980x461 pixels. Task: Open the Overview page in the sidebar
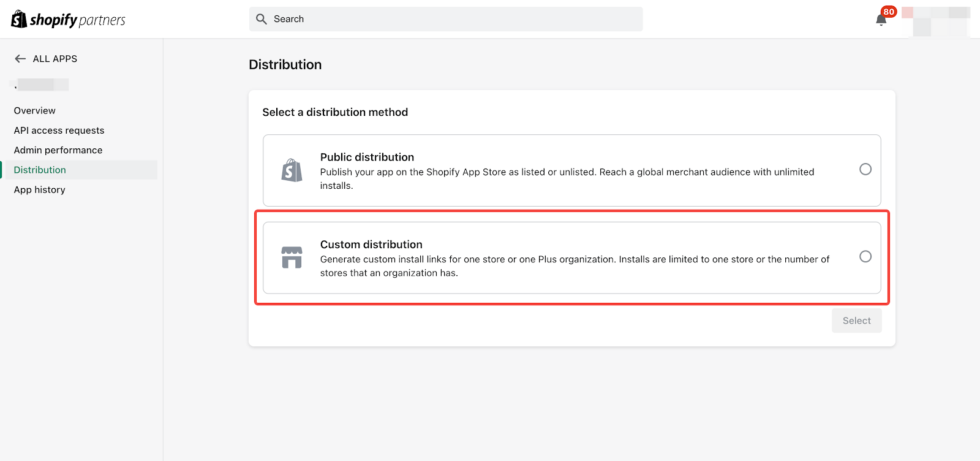click(35, 111)
